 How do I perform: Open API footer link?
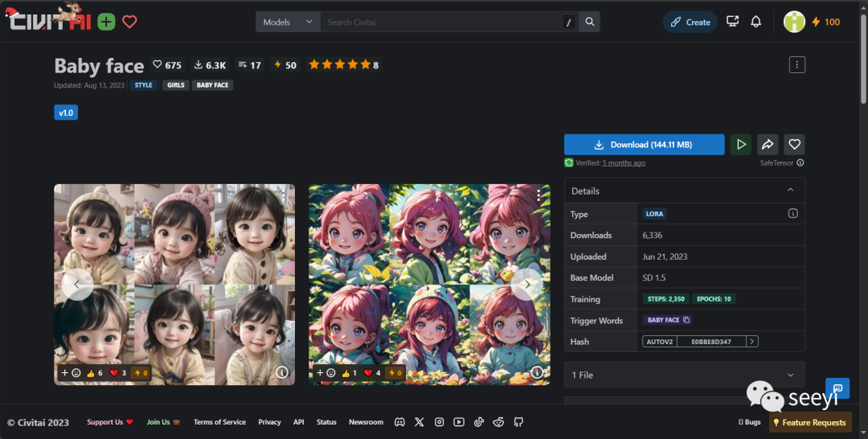coord(299,422)
